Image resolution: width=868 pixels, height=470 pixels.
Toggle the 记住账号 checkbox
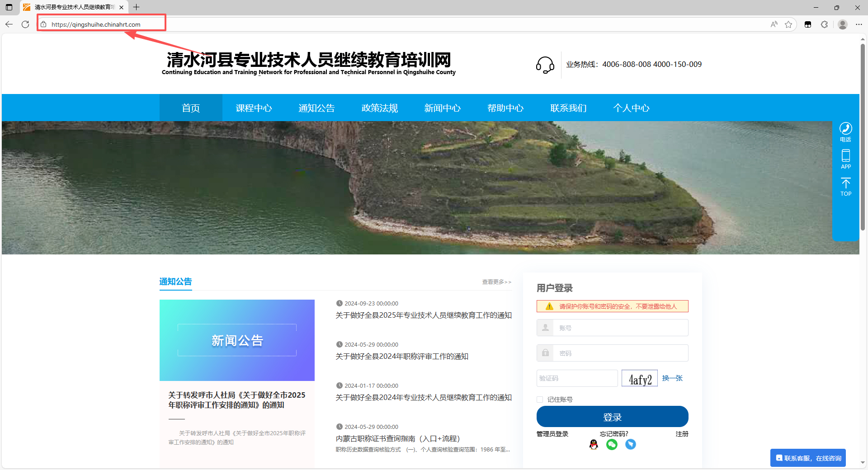pyautogui.click(x=540, y=399)
